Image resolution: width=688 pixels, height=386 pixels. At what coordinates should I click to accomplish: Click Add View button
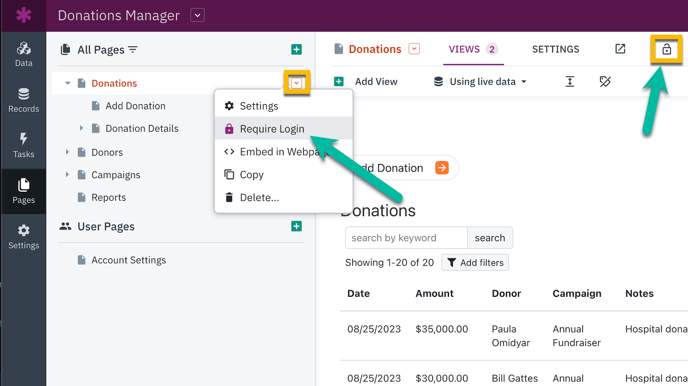click(366, 82)
